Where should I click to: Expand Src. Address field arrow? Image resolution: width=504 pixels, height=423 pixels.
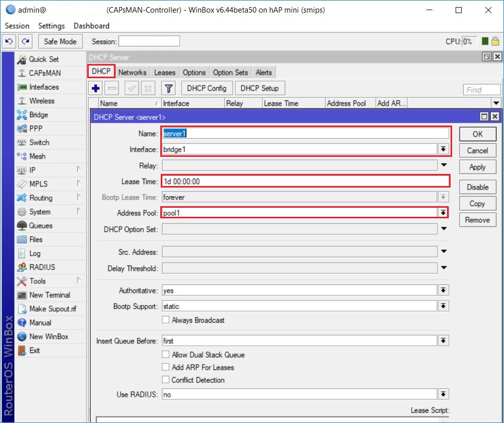click(444, 252)
